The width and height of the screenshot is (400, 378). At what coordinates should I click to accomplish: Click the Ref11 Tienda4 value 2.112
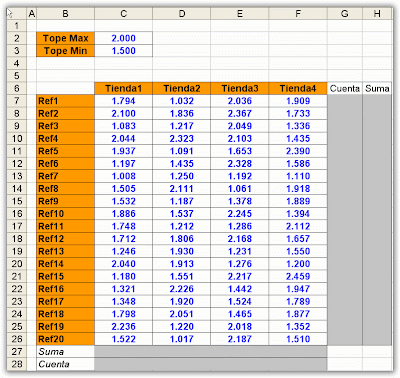pos(298,226)
